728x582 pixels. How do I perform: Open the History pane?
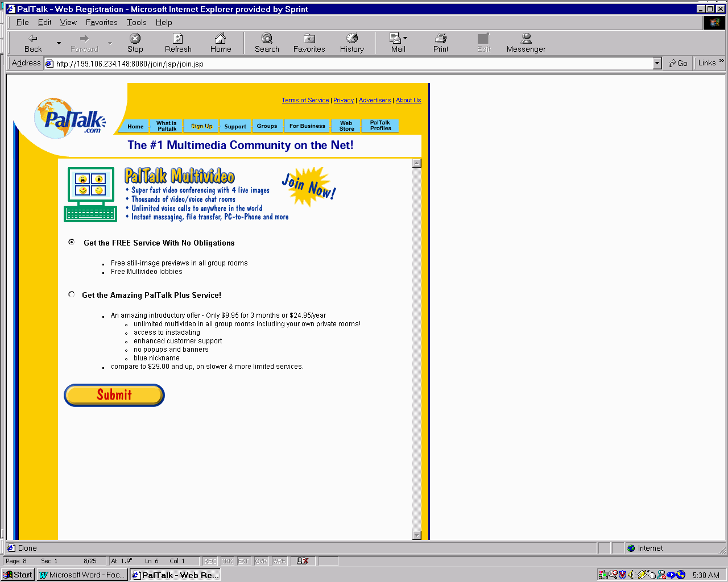coord(352,43)
